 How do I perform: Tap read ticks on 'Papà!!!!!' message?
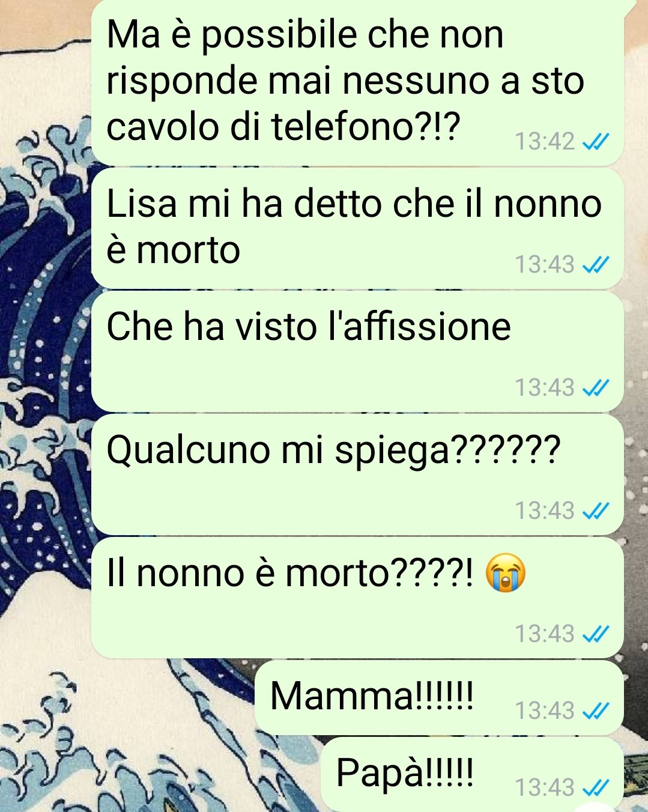pos(596,787)
